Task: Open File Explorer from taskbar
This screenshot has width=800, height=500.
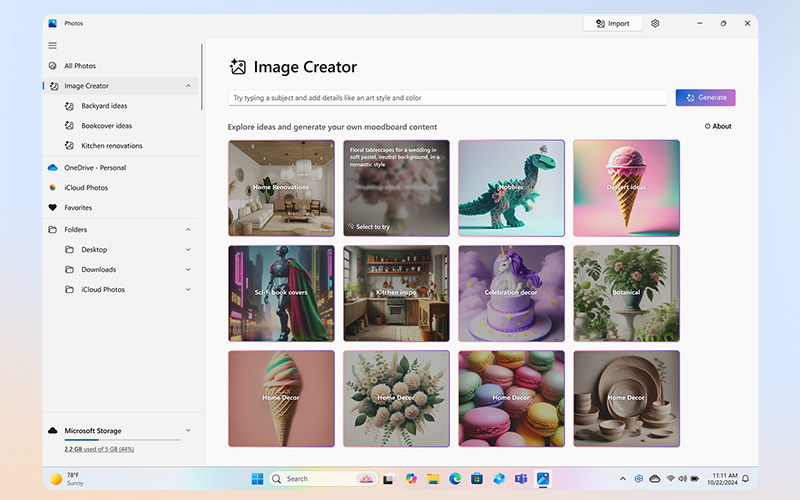Action: tap(433, 479)
